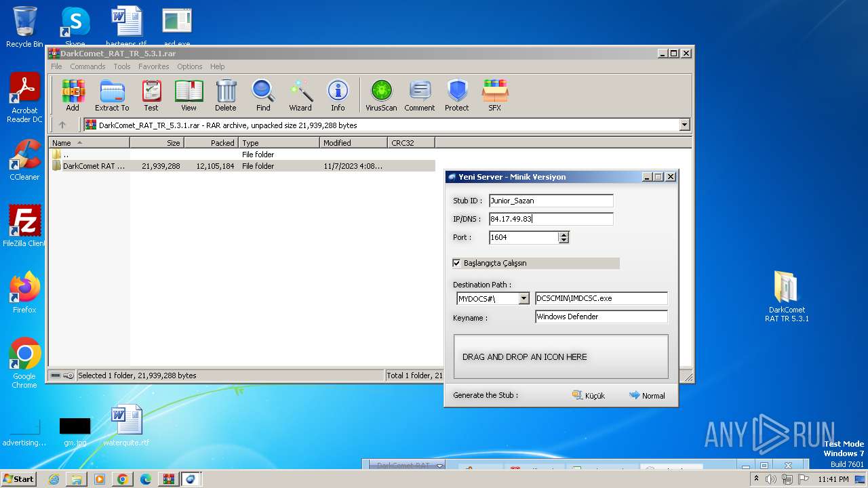868x488 pixels.
Task: Click the volume speaker tray icon
Action: pos(771,479)
